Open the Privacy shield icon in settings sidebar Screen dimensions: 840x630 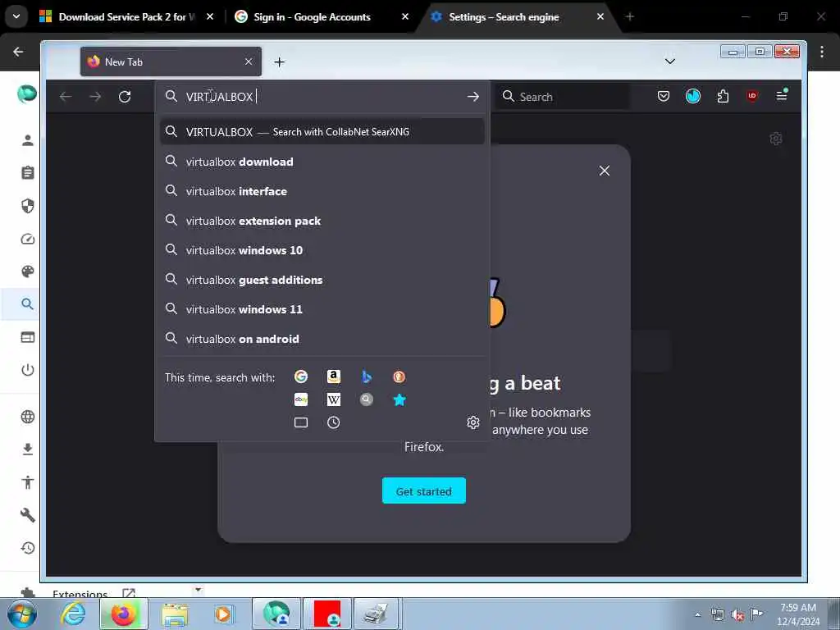point(28,206)
